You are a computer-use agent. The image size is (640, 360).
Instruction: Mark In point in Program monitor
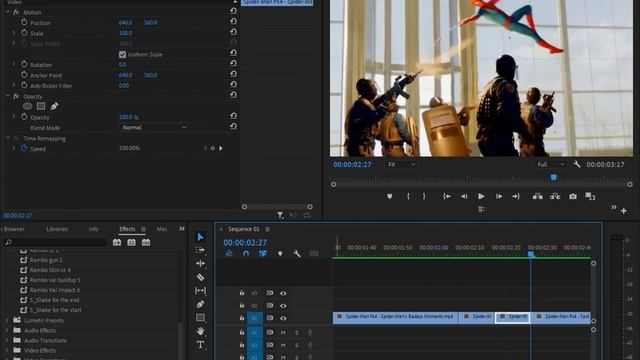(408, 196)
